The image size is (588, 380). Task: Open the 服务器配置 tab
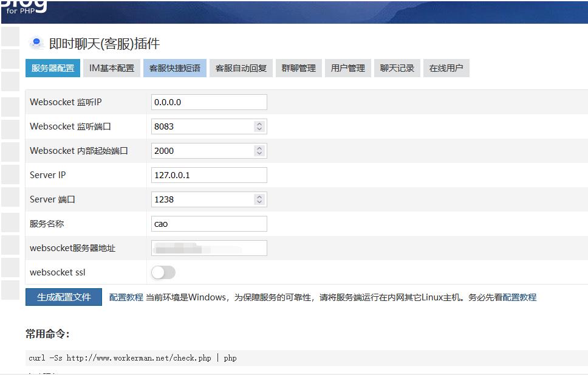(53, 68)
